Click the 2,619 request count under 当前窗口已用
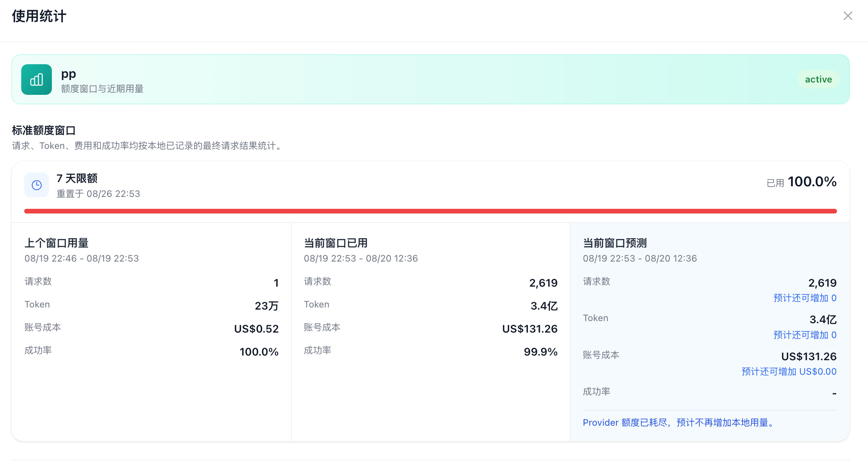868x461 pixels. [x=543, y=283]
